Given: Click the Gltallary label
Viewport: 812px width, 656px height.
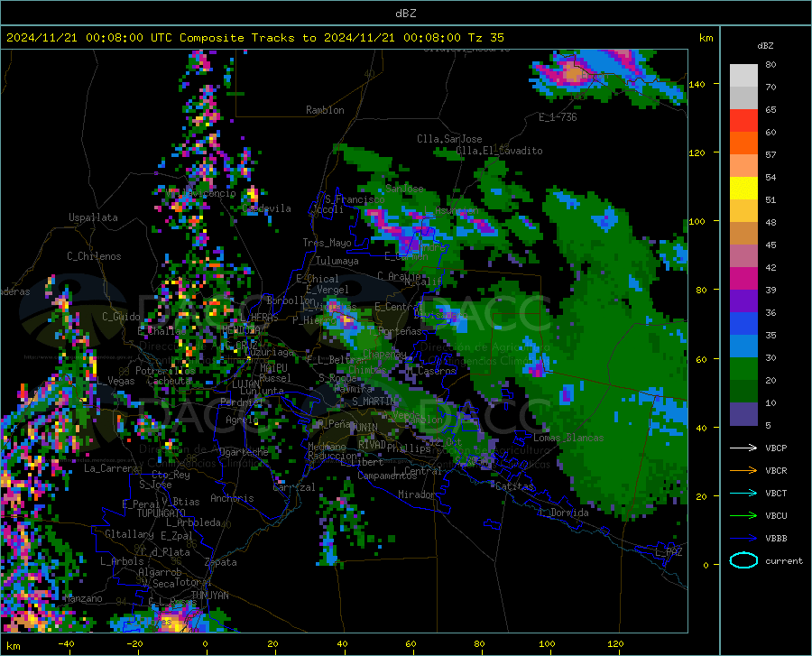Looking at the screenshot, I should click(x=129, y=534).
